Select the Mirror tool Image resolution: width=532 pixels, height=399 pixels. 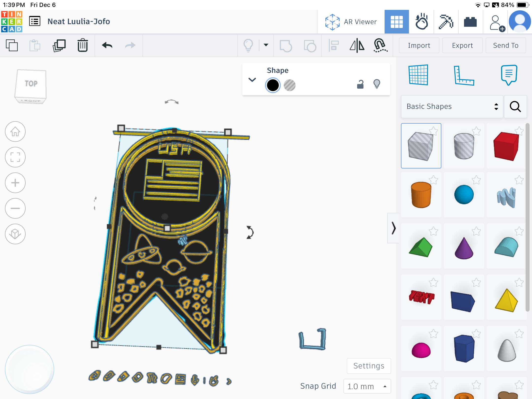pos(357,46)
